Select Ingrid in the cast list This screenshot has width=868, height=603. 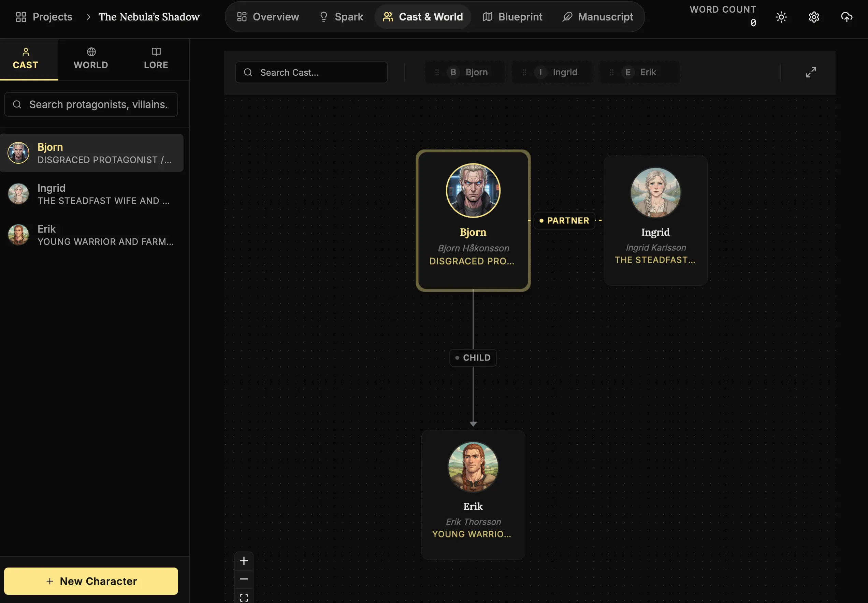91,194
